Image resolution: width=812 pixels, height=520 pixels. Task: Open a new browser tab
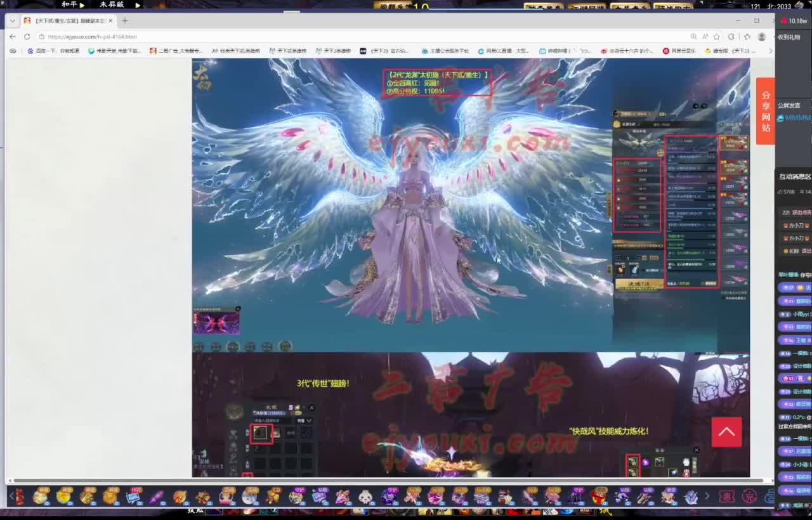(125, 21)
